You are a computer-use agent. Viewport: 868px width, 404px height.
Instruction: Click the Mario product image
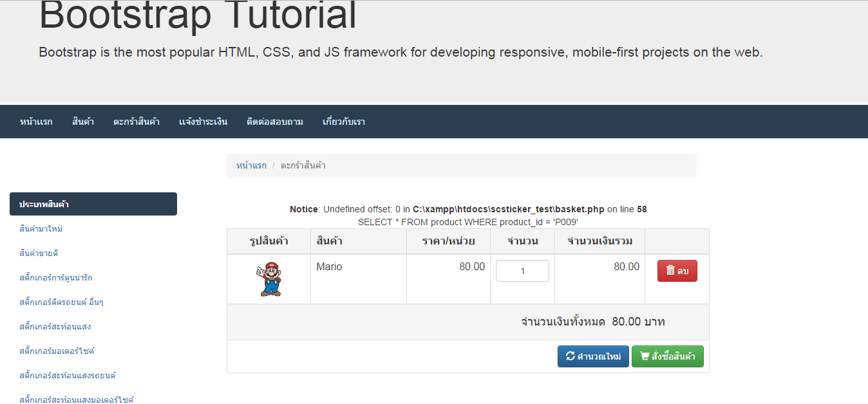[269, 279]
